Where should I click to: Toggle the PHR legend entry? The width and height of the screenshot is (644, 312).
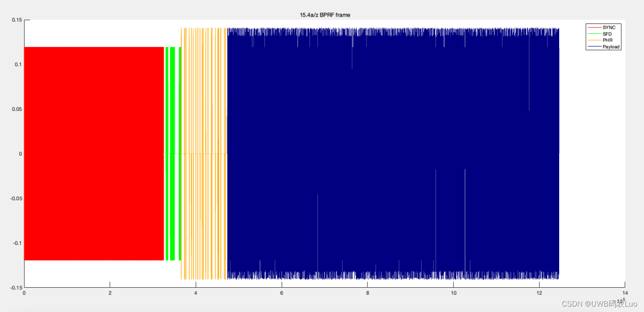click(x=607, y=40)
